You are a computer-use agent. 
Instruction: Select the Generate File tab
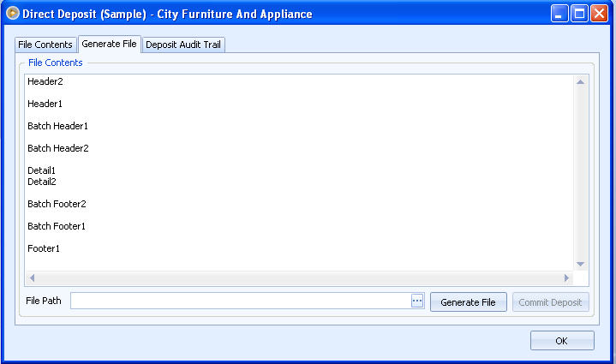click(x=109, y=44)
